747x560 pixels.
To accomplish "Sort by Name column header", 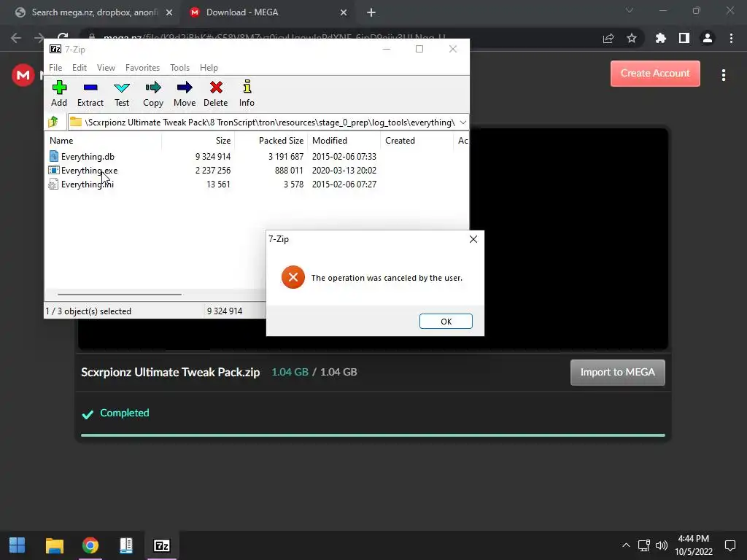I will pos(103,141).
